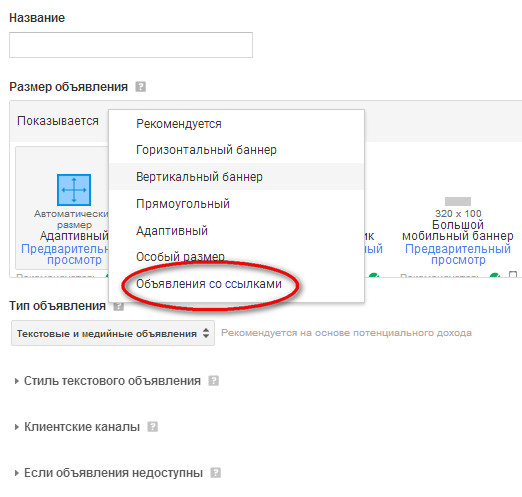Open help icon next to Клиентские каналы

pos(152,427)
